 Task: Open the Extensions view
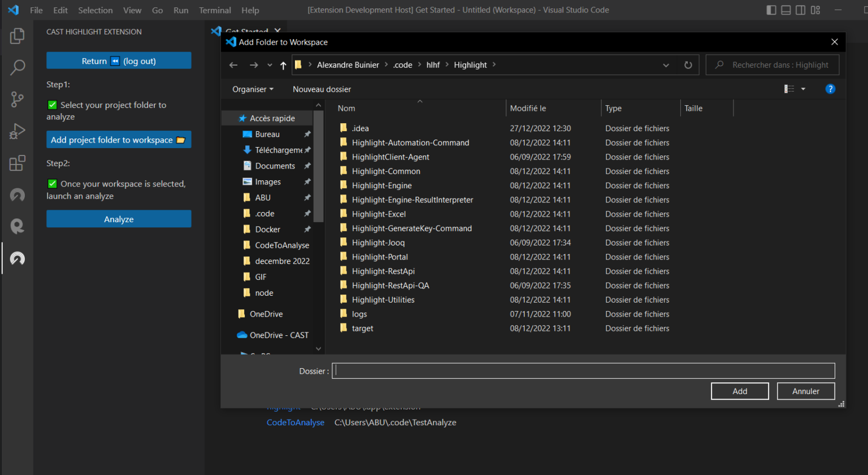click(17, 163)
